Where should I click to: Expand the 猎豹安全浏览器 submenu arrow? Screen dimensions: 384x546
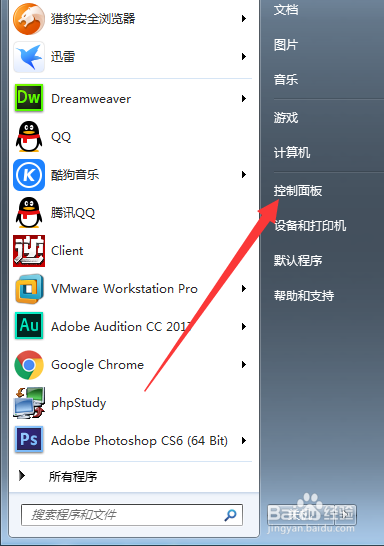tap(244, 18)
